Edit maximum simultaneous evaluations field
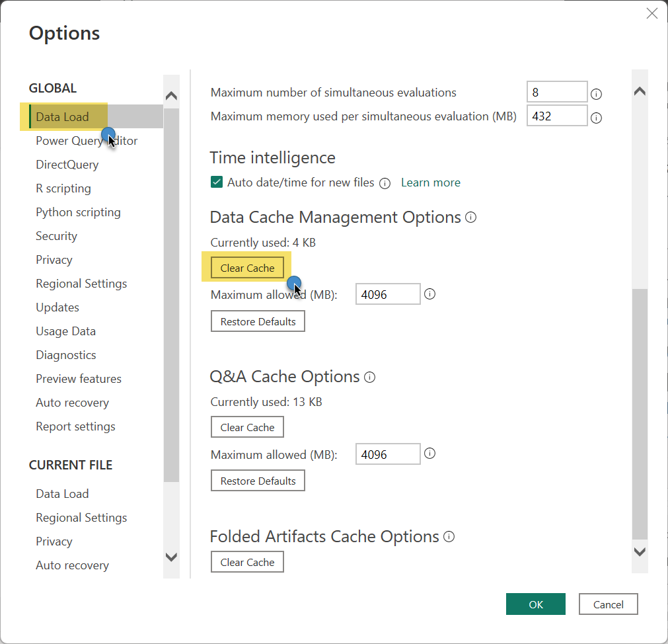This screenshot has height=644, width=668. coord(557,92)
